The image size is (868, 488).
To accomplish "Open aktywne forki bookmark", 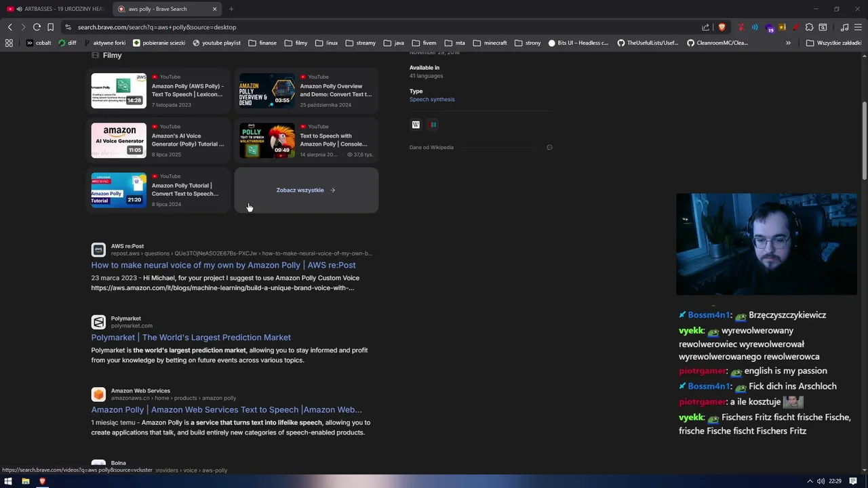I will point(104,43).
